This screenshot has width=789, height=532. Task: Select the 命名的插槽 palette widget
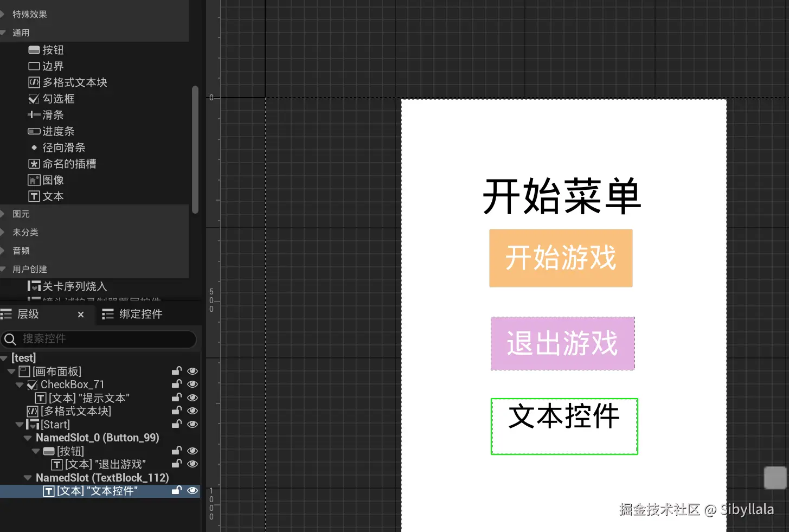(62, 164)
